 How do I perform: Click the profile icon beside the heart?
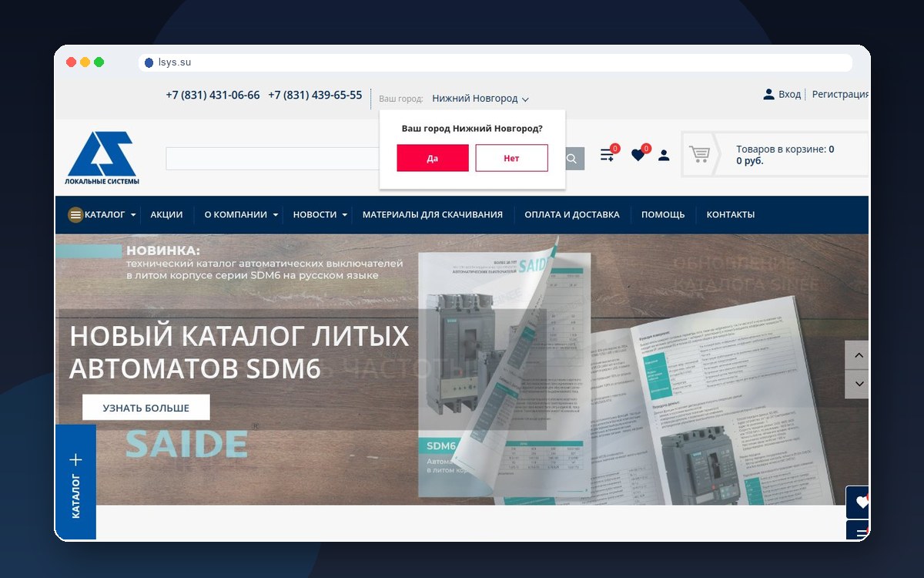point(664,155)
